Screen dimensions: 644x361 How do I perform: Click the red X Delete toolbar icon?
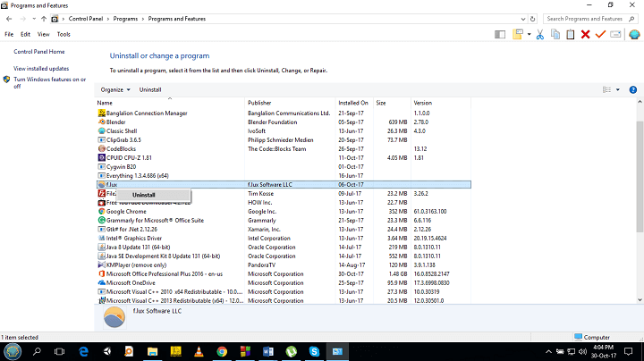click(585, 35)
